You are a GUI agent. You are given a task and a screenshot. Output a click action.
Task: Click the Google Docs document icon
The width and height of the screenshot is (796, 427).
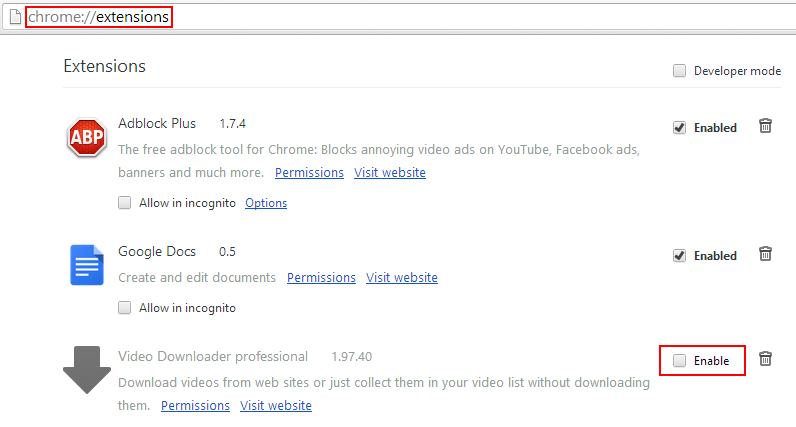tap(87, 265)
